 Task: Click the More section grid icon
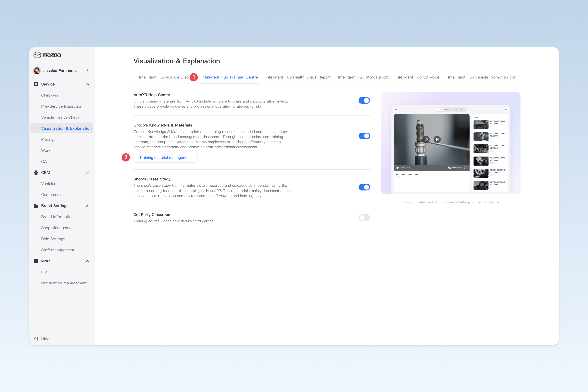[36, 261]
